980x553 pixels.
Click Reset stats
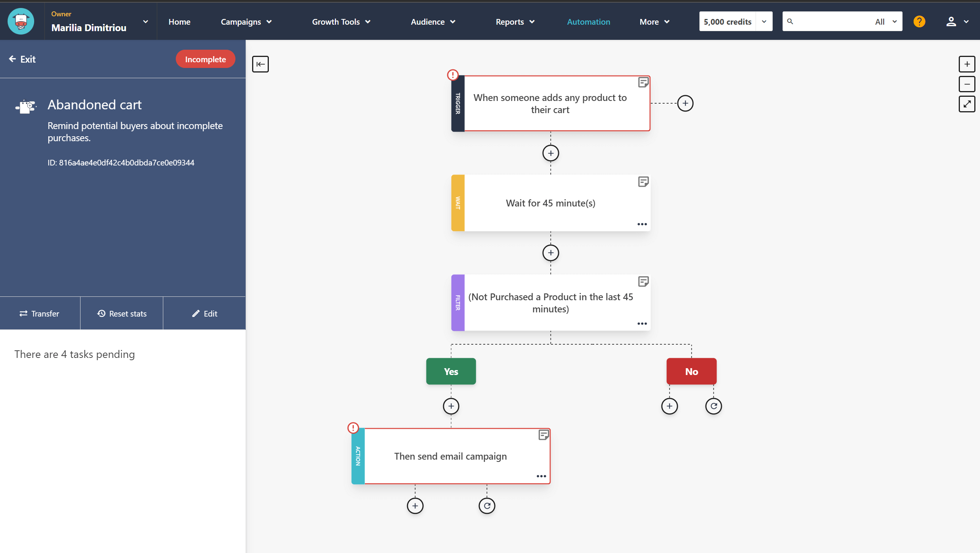[122, 314]
